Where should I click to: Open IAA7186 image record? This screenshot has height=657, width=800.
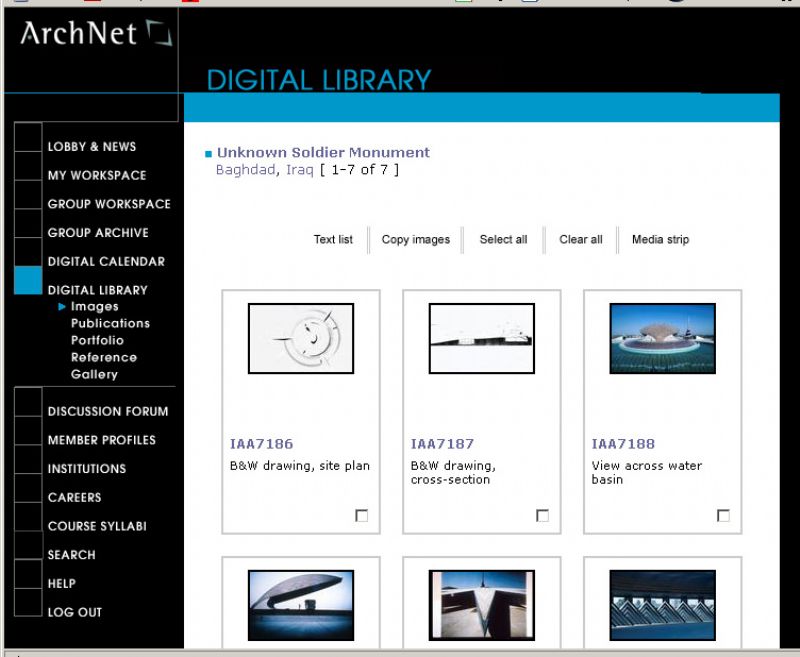pyautogui.click(x=262, y=444)
